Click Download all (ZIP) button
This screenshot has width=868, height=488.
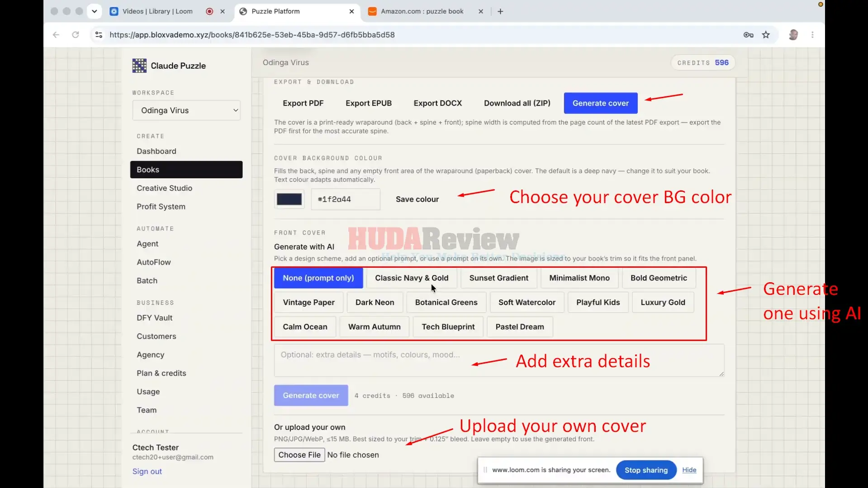[x=517, y=103]
